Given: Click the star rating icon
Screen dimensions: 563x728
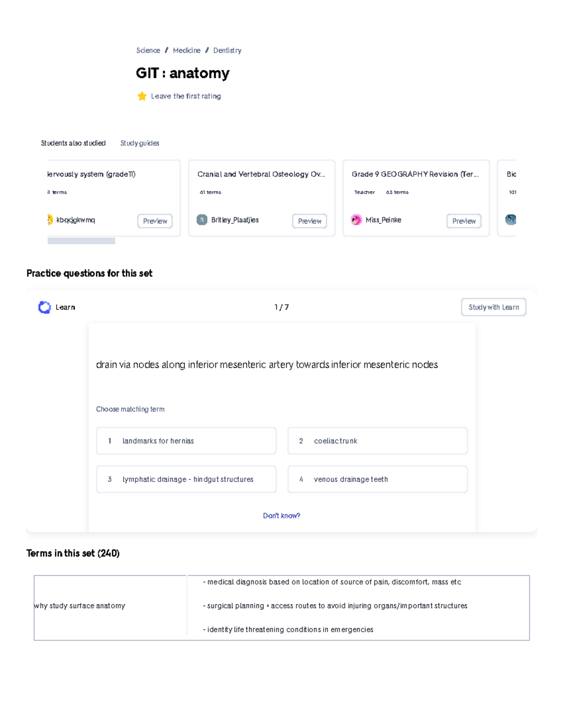Looking at the screenshot, I should click(x=142, y=96).
